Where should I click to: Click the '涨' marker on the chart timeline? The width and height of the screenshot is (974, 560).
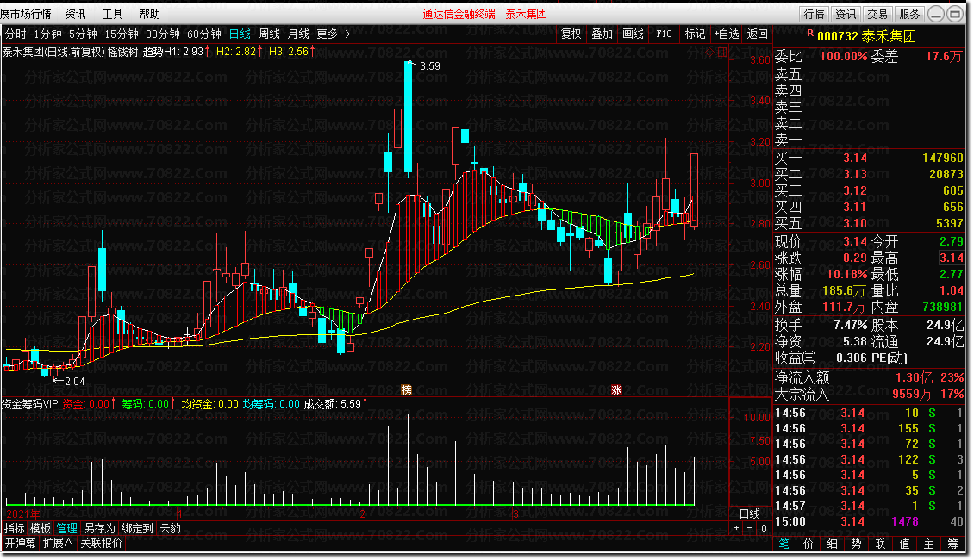[616, 390]
